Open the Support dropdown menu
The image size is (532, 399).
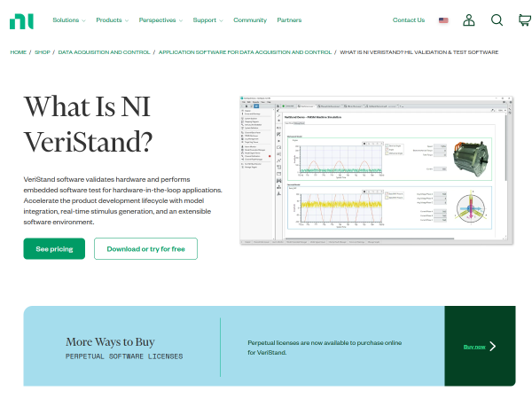click(208, 20)
